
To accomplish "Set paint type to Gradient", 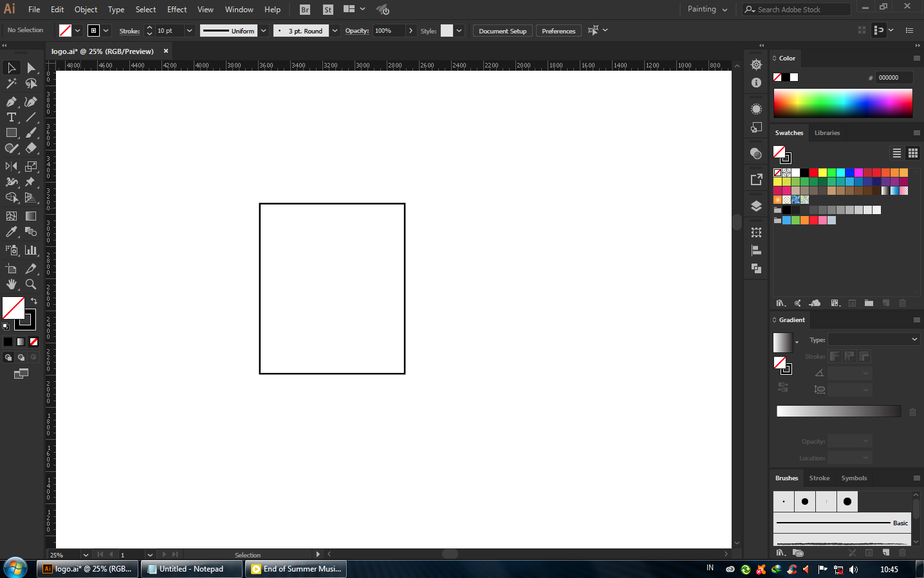I will tap(21, 342).
